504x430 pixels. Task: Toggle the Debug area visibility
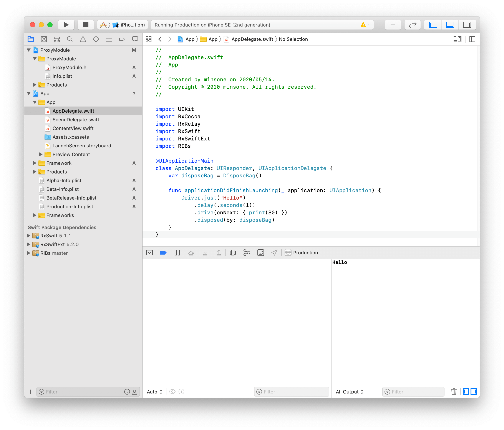pos(450,25)
